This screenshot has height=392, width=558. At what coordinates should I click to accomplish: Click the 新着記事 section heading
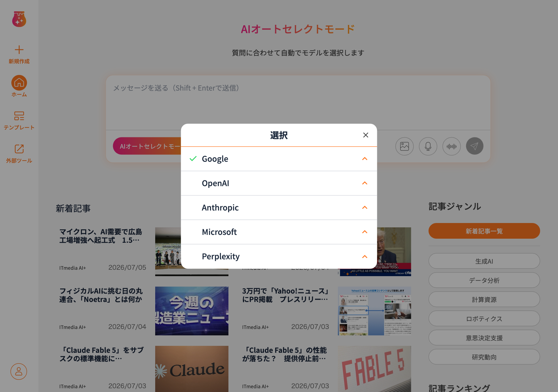(73, 208)
